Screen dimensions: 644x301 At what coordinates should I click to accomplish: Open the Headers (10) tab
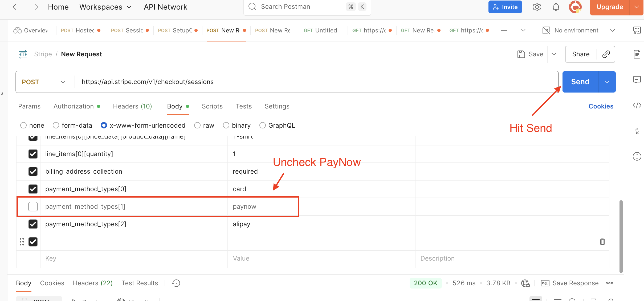coord(132,106)
